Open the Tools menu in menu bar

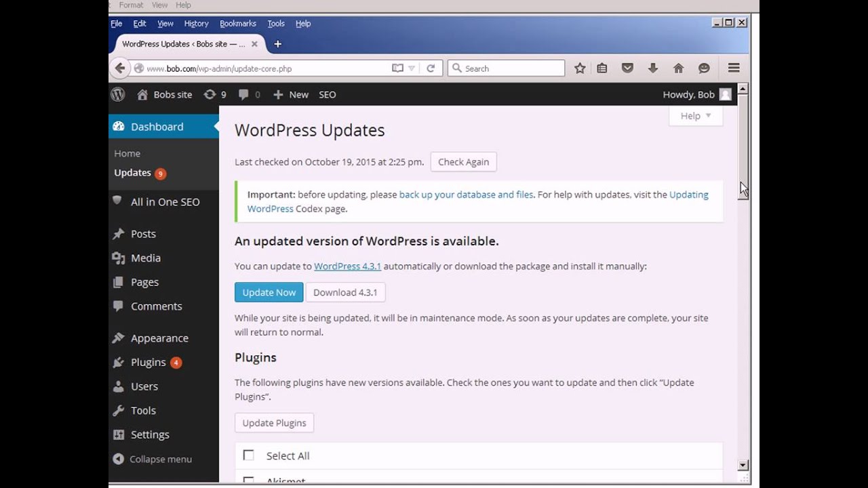tap(276, 23)
